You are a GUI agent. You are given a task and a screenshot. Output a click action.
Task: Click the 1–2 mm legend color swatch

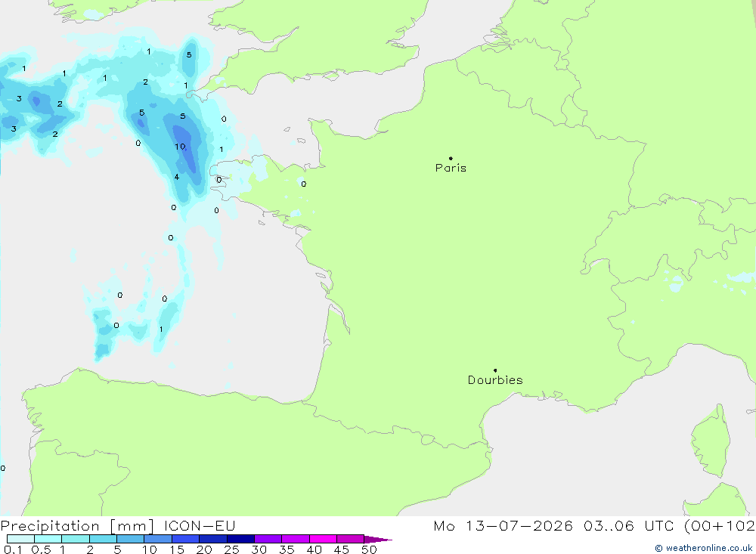[76, 539]
